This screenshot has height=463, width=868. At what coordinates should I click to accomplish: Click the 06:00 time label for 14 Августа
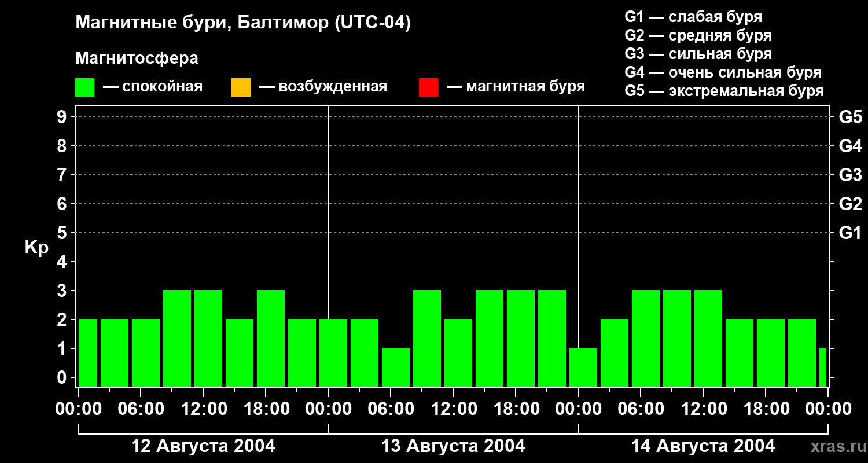(641, 409)
